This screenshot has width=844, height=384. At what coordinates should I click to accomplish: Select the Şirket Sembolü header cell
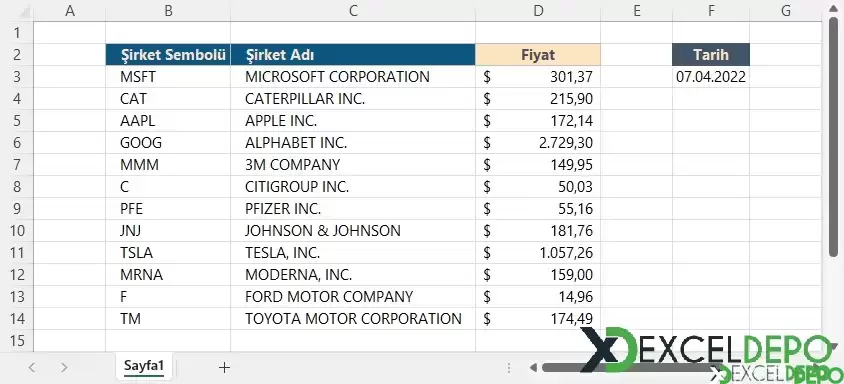(x=168, y=54)
